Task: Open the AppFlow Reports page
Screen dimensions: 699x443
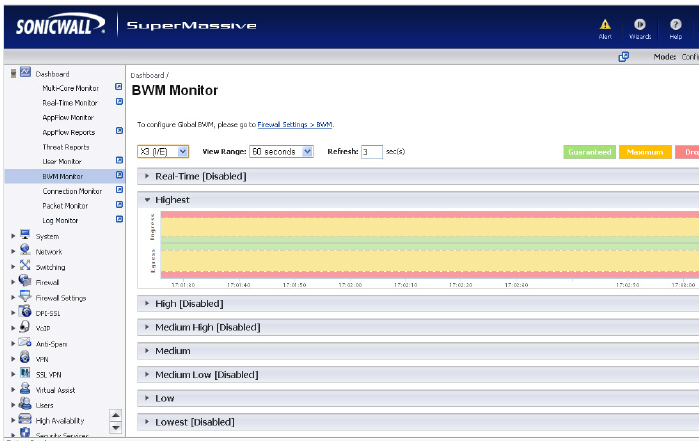Action: pyautogui.click(x=69, y=132)
